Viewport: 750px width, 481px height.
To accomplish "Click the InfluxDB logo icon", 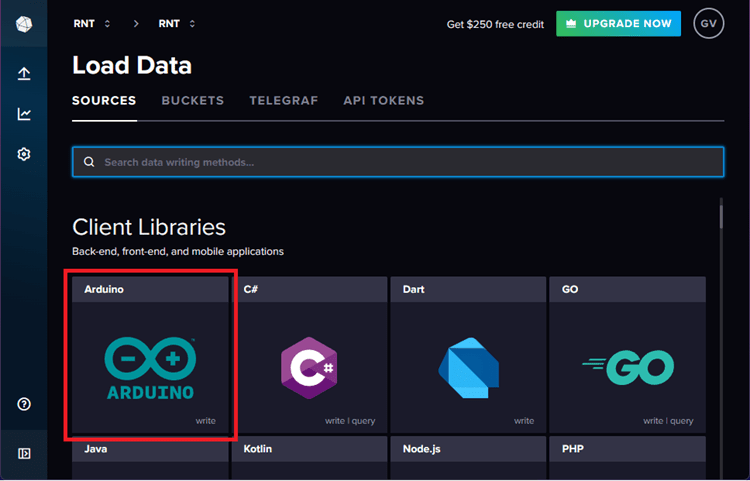I will point(24,23).
